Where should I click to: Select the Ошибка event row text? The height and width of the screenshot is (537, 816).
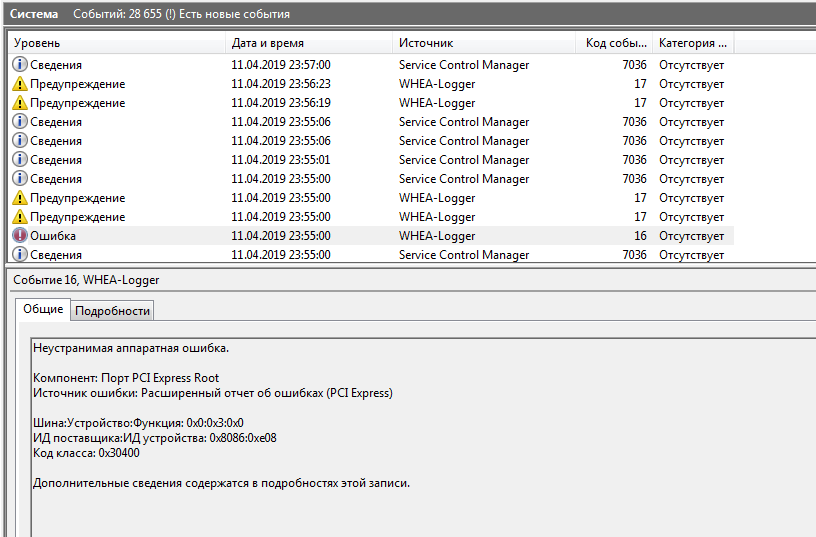coord(53,236)
